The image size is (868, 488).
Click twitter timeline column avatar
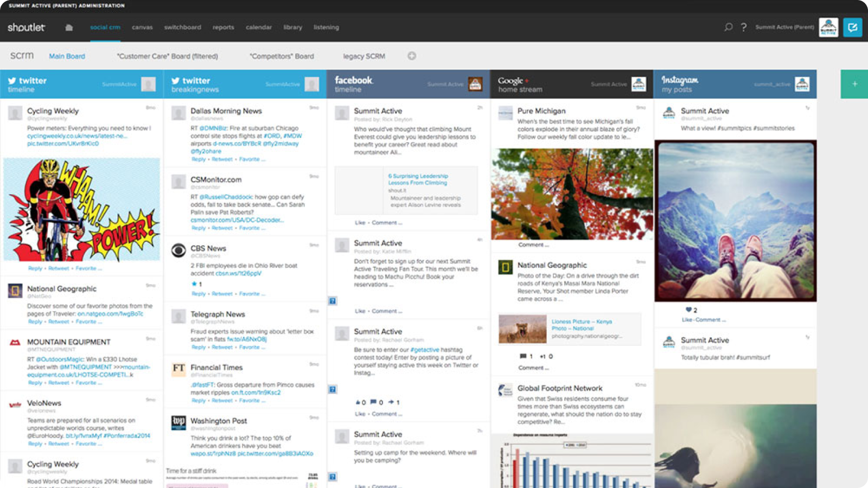pos(148,84)
